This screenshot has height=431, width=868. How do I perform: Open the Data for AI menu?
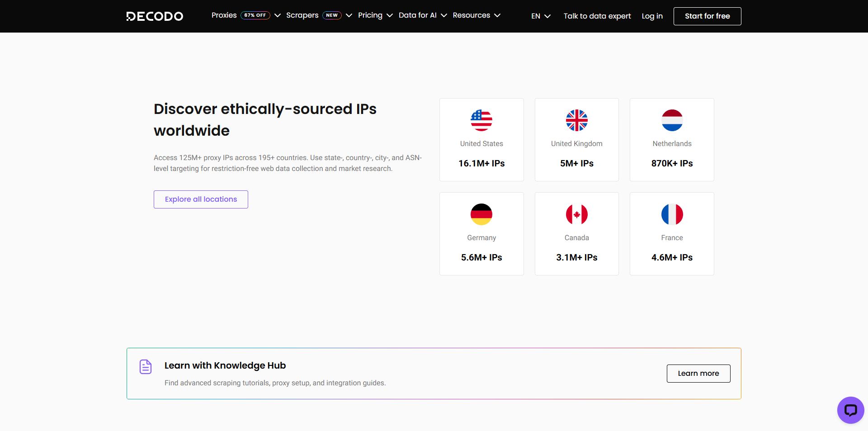tap(422, 15)
